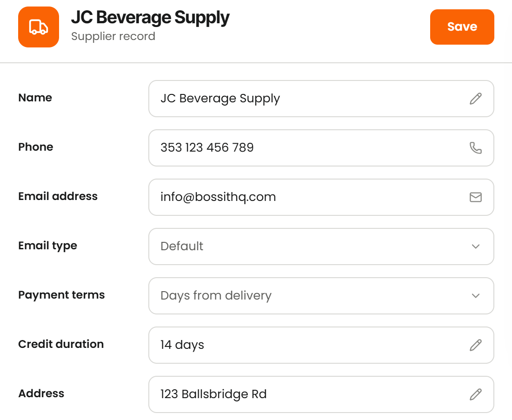This screenshot has height=420, width=512.
Task: Click the envelope icon in Email address field
Action: click(x=475, y=197)
